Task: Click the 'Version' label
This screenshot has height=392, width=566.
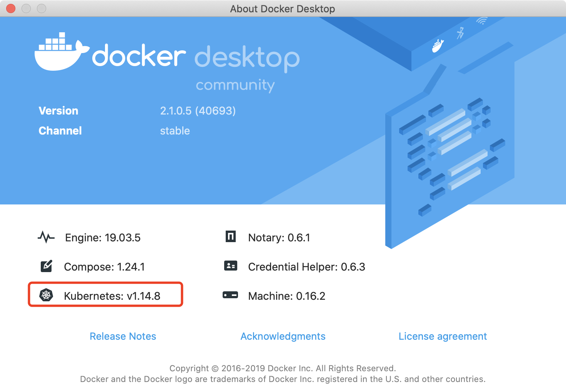Action: click(58, 111)
